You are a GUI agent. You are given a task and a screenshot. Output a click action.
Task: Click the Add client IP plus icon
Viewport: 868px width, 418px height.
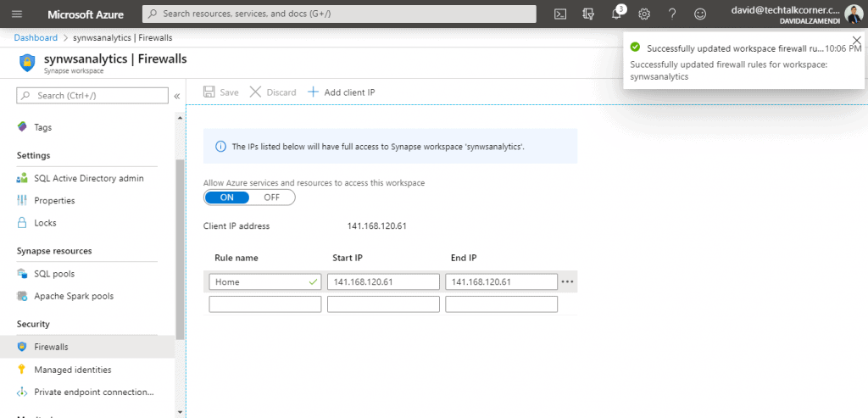314,92
